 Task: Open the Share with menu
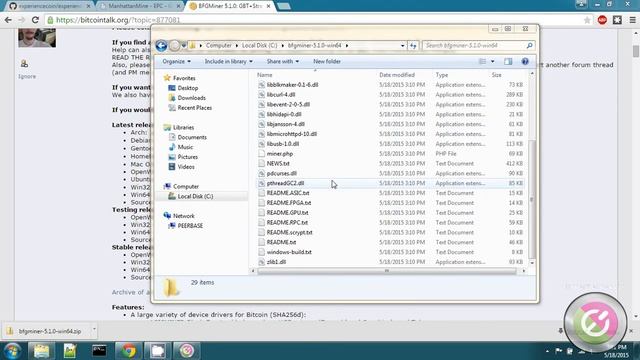(282, 61)
